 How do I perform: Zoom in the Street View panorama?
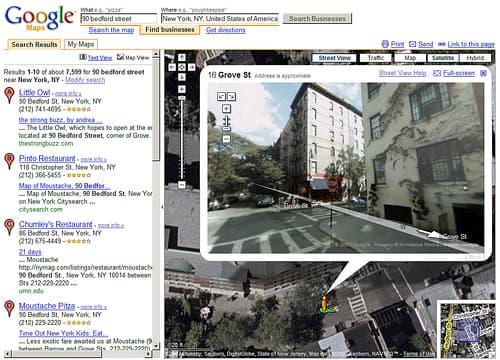226,109
